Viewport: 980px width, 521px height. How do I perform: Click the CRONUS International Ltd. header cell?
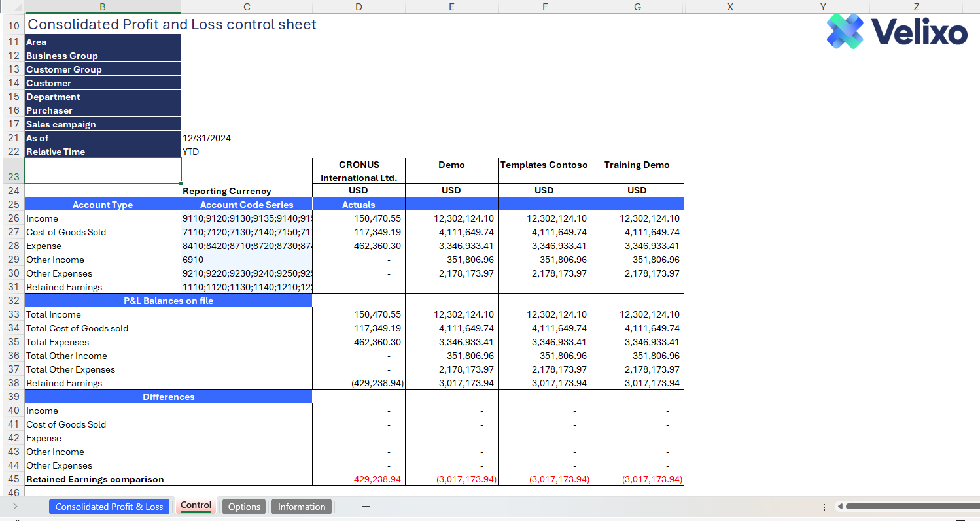(x=359, y=171)
